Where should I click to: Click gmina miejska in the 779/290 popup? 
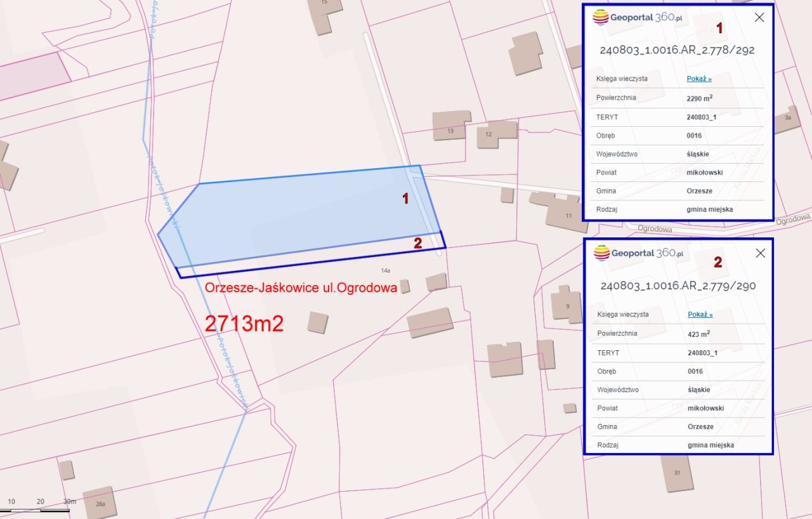click(711, 445)
